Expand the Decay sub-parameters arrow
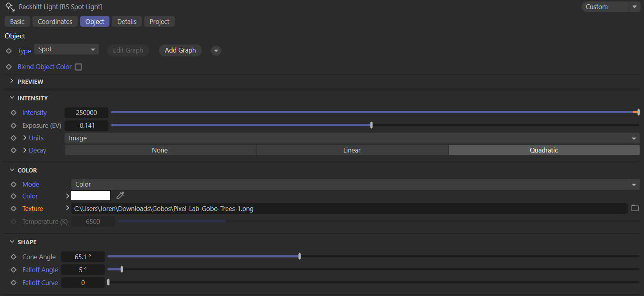This screenshot has width=644, height=296. click(25, 150)
